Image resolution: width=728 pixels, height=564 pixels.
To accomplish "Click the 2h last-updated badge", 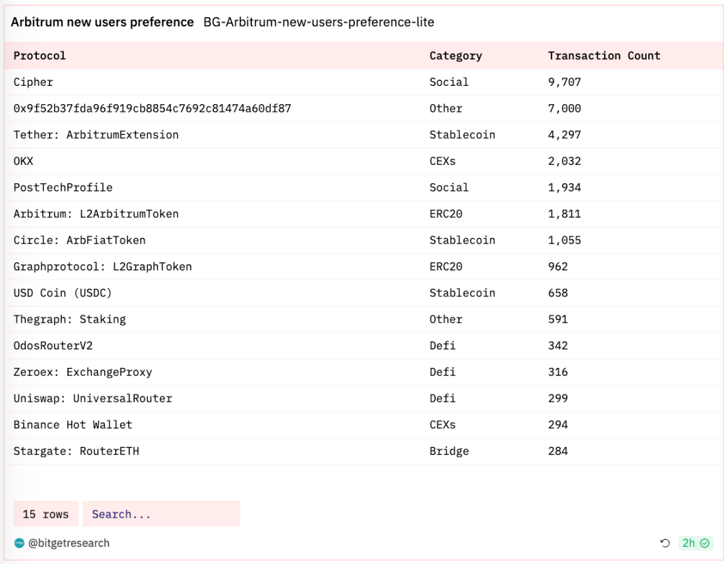I will 689,543.
